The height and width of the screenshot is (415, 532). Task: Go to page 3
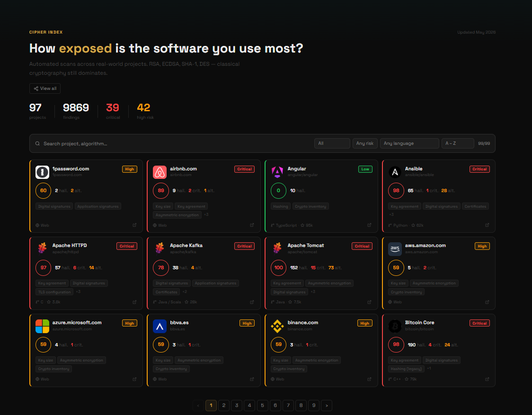[x=237, y=405]
